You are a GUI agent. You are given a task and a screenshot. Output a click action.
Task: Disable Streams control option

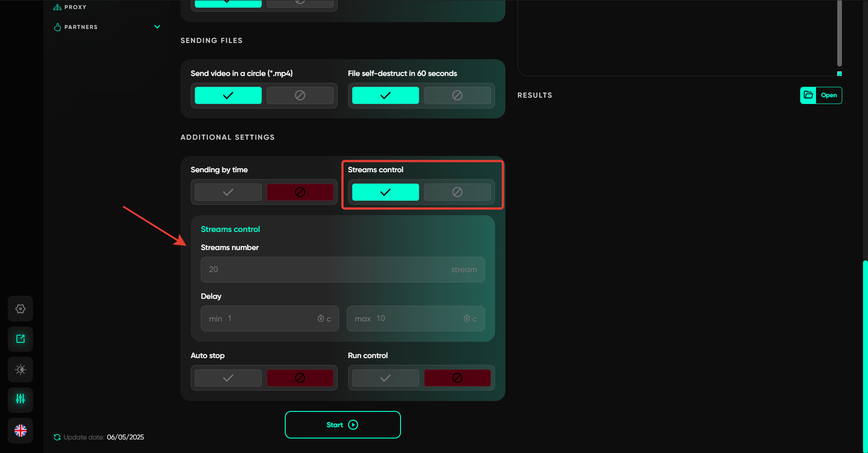coord(457,192)
